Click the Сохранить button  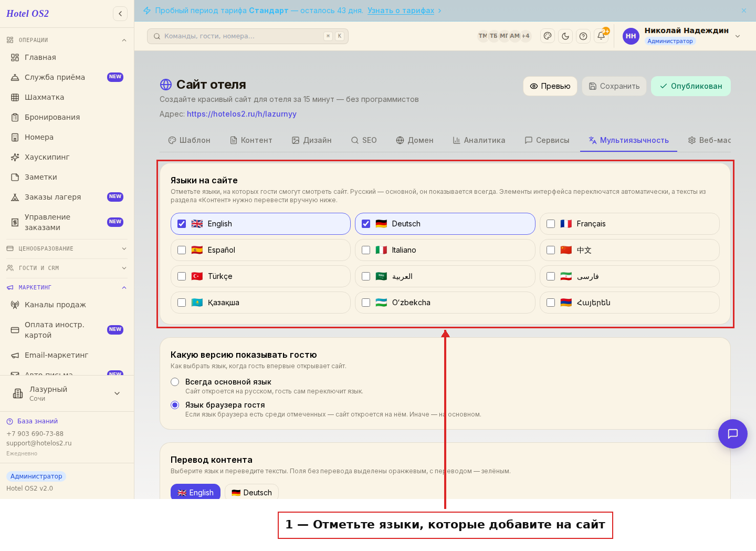614,86
